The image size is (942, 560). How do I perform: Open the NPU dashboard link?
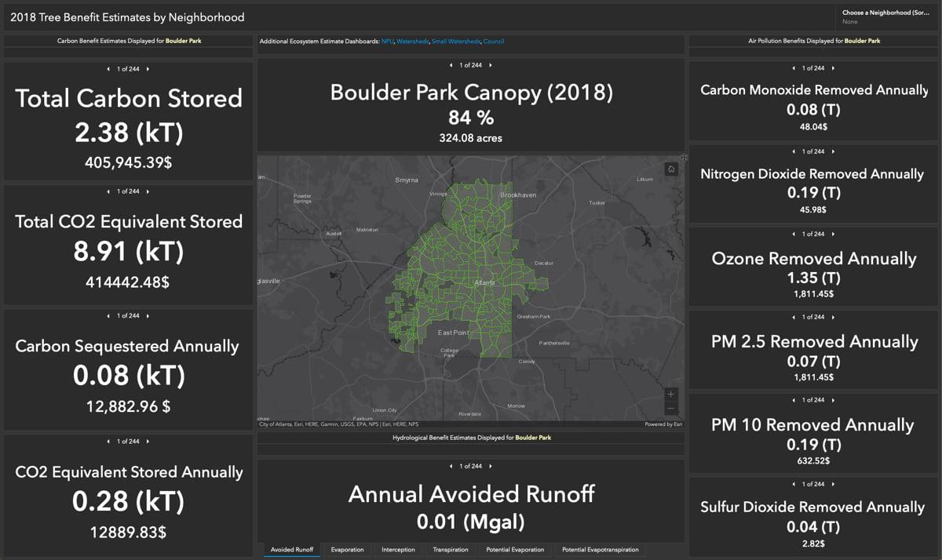pyautogui.click(x=387, y=41)
